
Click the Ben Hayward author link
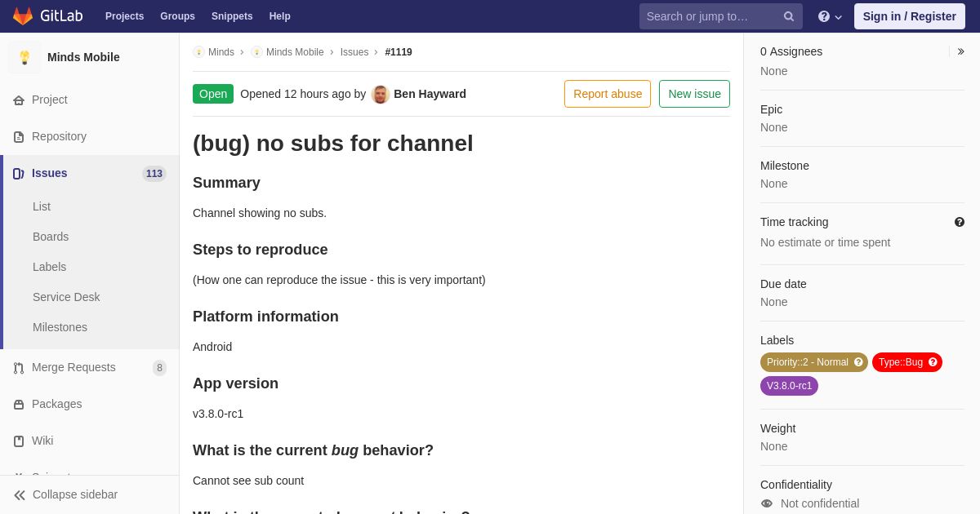click(430, 94)
